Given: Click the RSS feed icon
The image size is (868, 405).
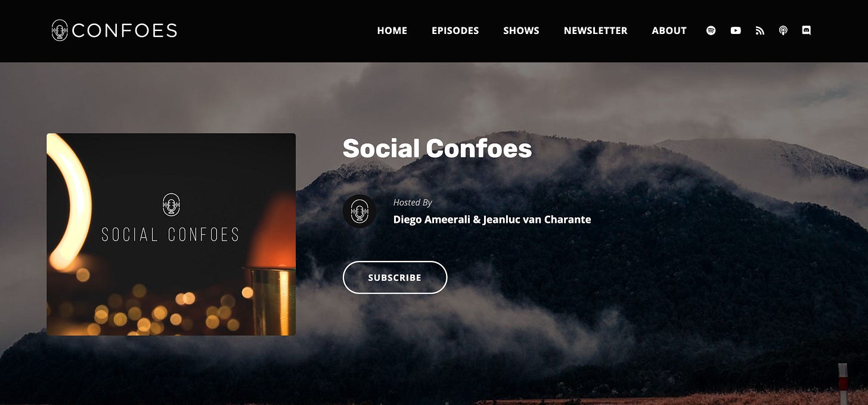Looking at the screenshot, I should coord(759,30).
